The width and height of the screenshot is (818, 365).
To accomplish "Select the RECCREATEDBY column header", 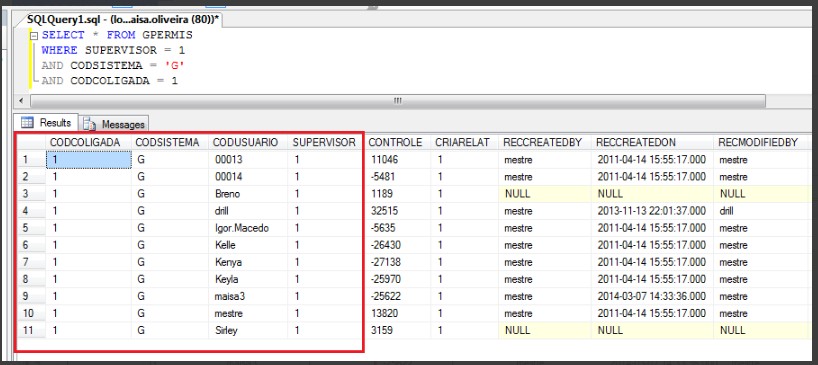I will pyautogui.click(x=545, y=142).
